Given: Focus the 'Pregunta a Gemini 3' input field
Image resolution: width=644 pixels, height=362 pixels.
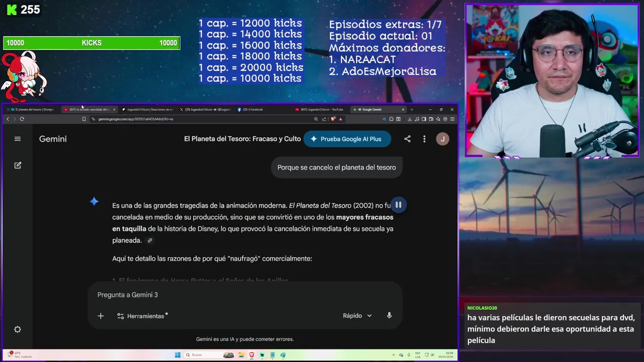Looking at the screenshot, I should click(245, 295).
